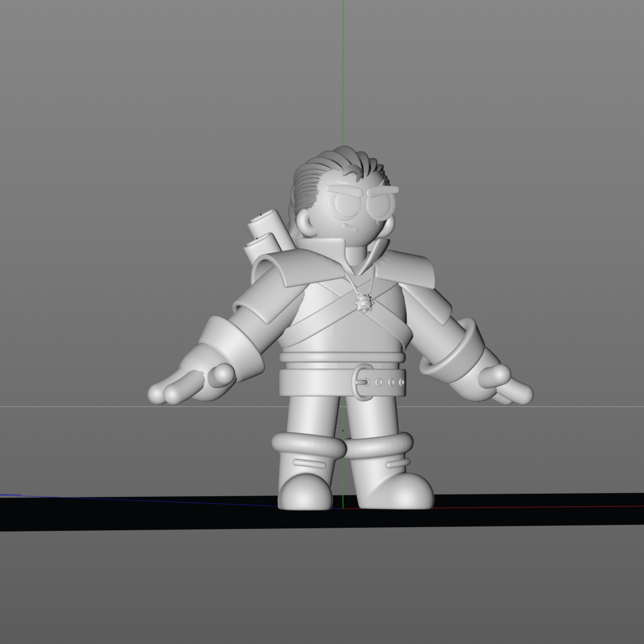644x644 pixels.
Task: Click the belt buckle on the character
Action: click(363, 382)
